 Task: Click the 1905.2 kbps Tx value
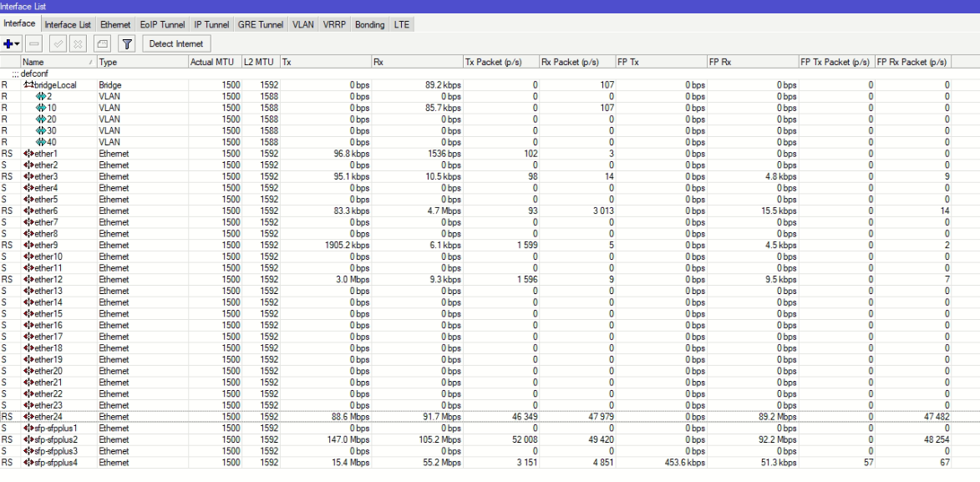pos(348,245)
